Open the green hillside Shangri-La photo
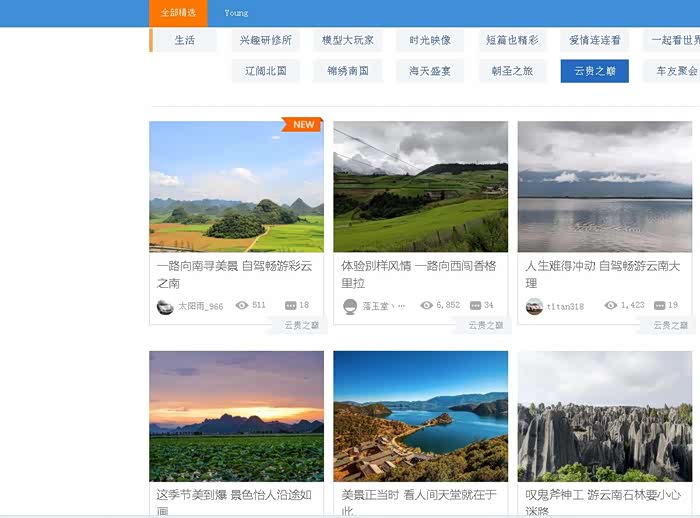The height and width of the screenshot is (518, 700). 421,187
